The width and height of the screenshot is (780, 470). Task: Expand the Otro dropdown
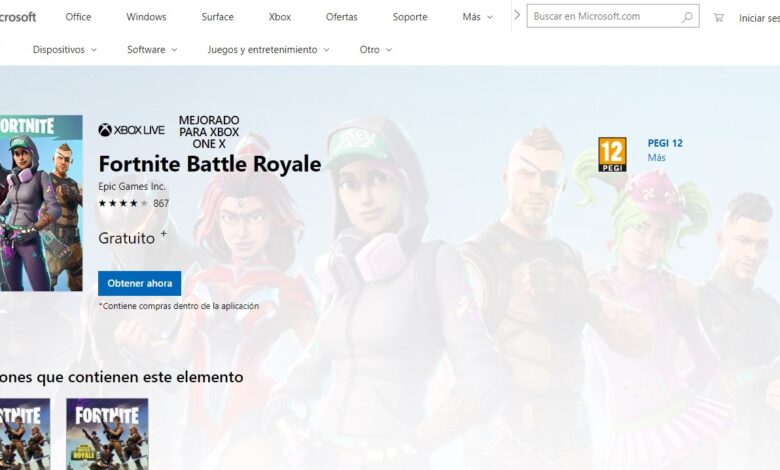coord(376,50)
